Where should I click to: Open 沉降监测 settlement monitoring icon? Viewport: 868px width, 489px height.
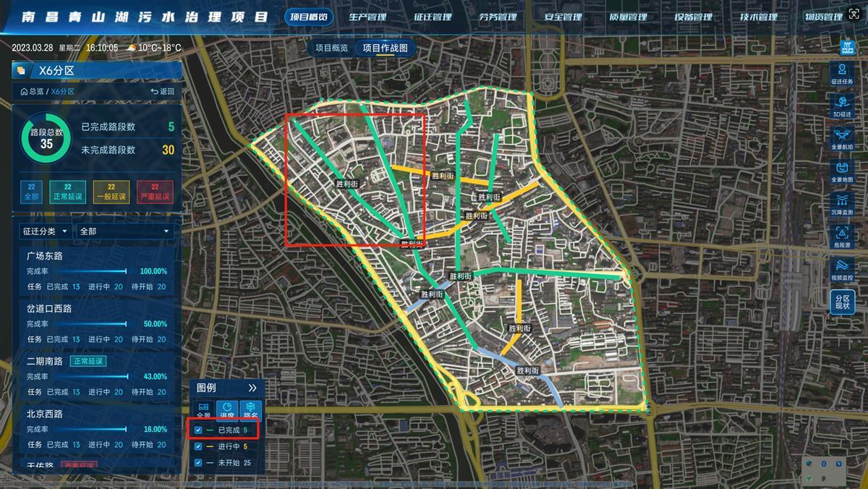[x=843, y=204]
